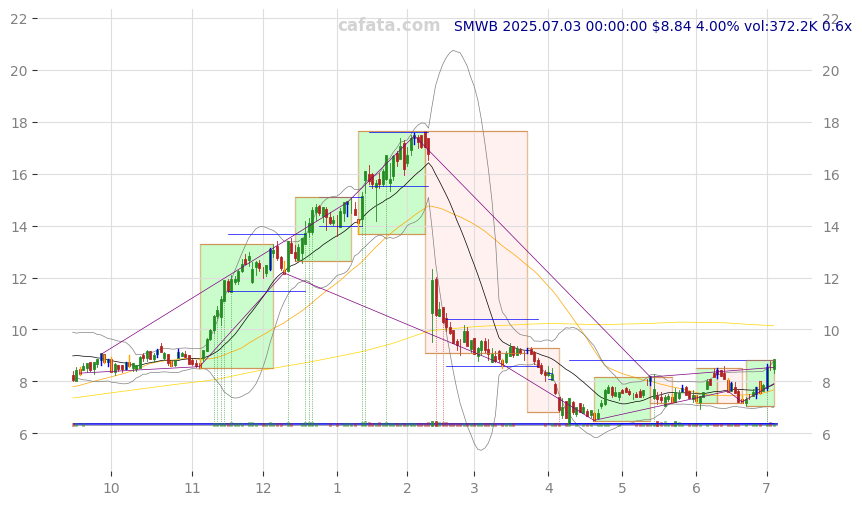Click the left y-axis label 22
Screen dimensions: 862x505
(19, 19)
